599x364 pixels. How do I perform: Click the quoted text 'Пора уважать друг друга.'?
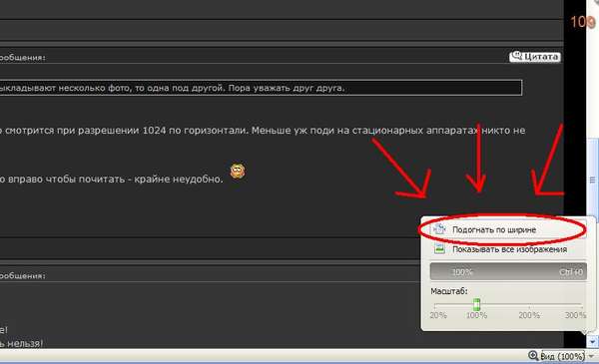point(287,88)
